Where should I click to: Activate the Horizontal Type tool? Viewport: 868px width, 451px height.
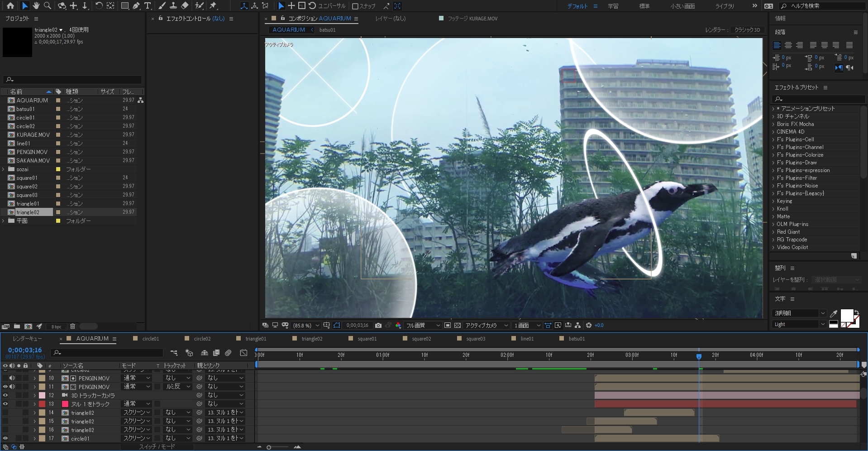[x=148, y=6]
